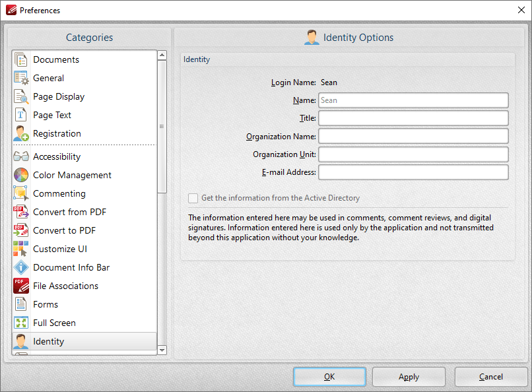
Task: Click the categories list scroll down arrow
Action: 162,350
